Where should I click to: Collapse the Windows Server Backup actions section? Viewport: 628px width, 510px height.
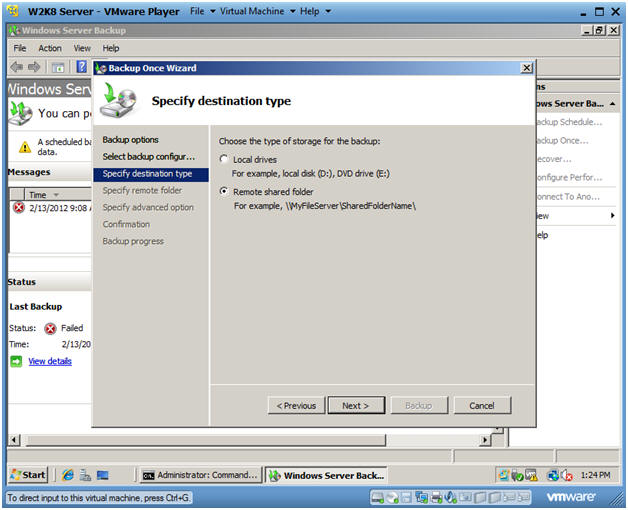coord(613,104)
